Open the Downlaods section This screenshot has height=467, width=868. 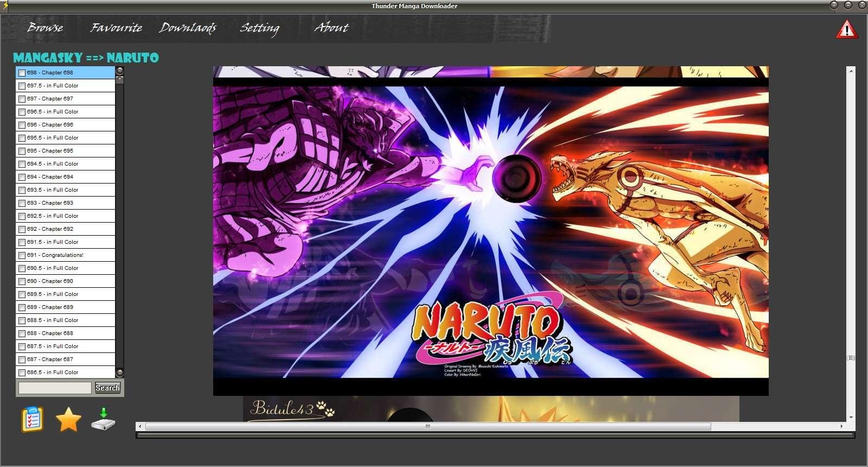(x=188, y=27)
